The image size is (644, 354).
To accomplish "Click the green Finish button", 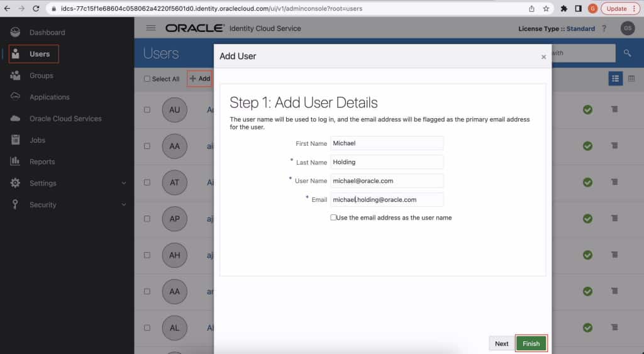I will click(531, 344).
